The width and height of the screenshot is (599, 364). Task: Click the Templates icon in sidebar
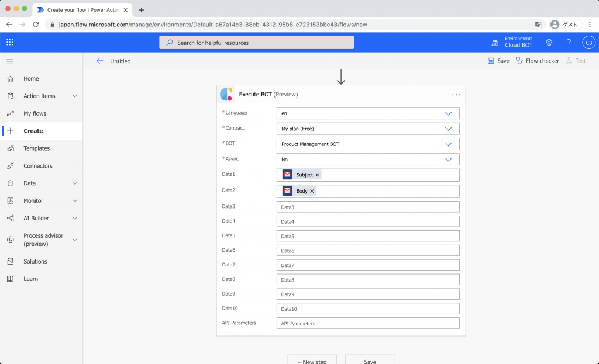coord(11,148)
